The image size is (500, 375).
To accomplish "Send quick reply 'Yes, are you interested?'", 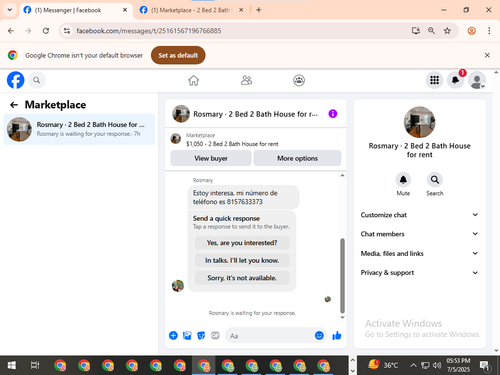I will [x=242, y=243].
